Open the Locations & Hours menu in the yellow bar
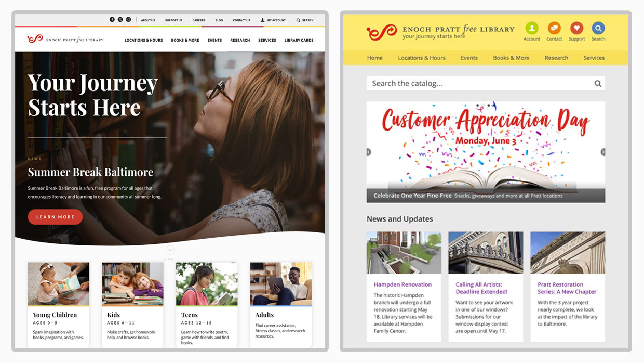The image size is (644, 363). [422, 58]
